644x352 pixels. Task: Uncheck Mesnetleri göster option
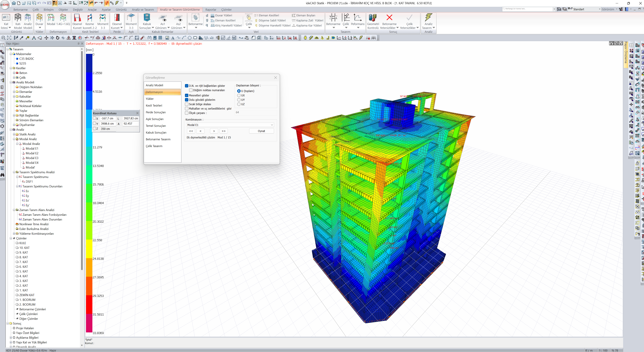click(187, 95)
